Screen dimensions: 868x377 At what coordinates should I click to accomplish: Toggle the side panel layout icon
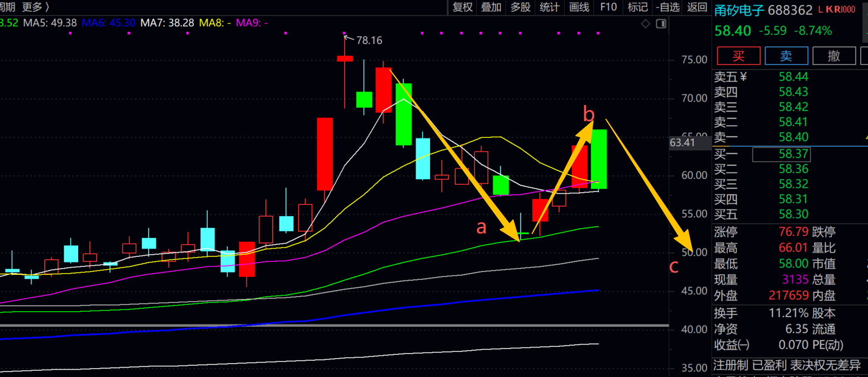point(661,23)
